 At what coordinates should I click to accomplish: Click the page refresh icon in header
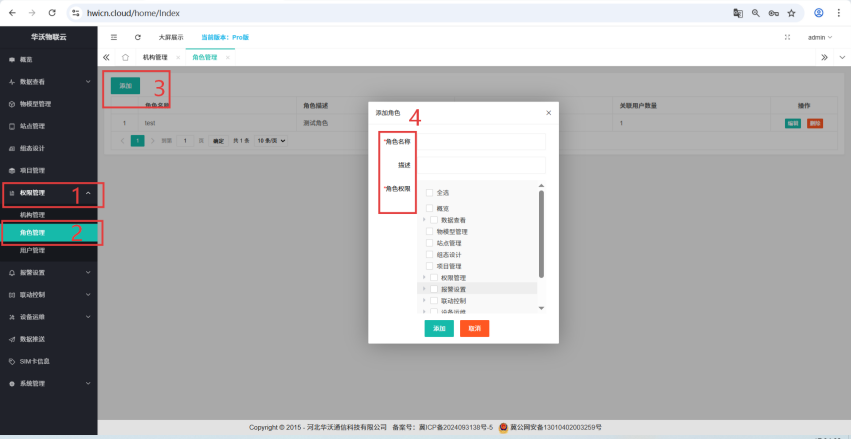(138, 37)
